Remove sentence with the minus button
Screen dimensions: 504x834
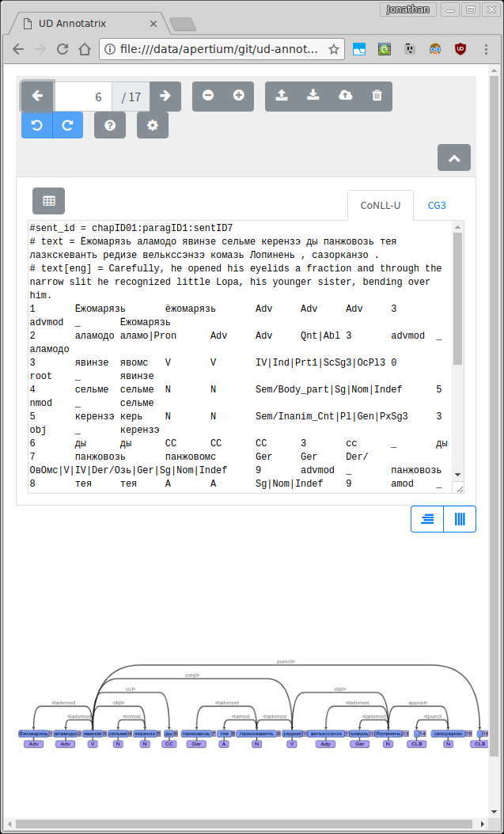[x=208, y=97]
